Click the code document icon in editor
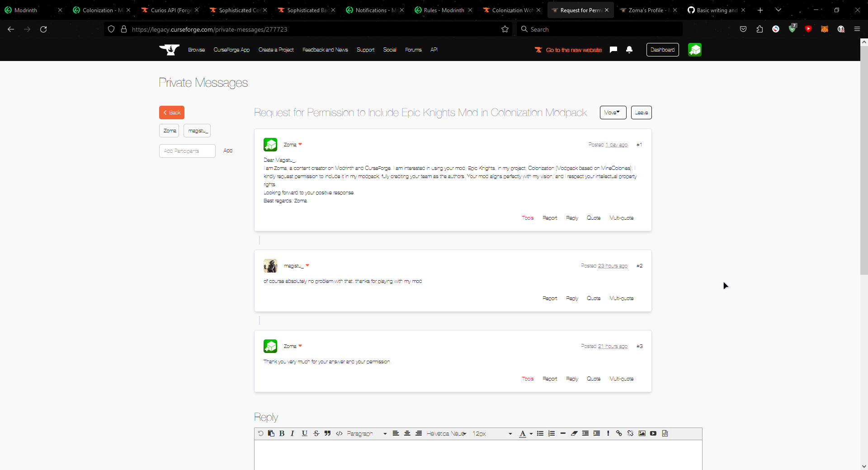This screenshot has height=470, width=868. click(665, 433)
